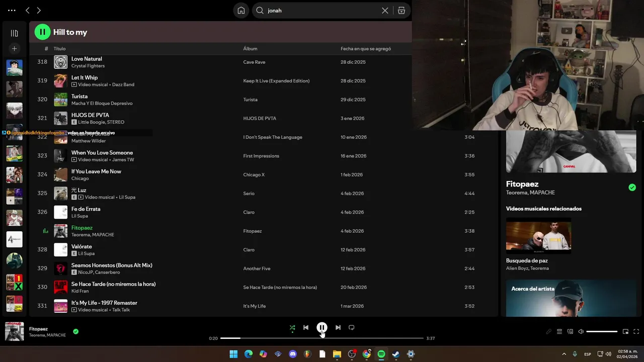Sort by the Título column header
Screen dimensions: 644x362
[x=60, y=49]
